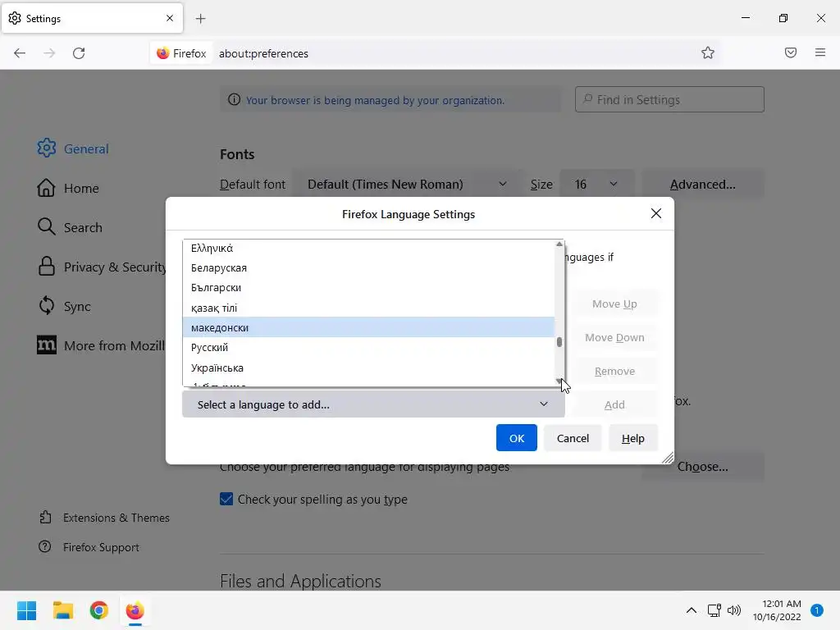Close the Settings tab
Image resolution: width=840 pixels, height=630 pixels.
point(170,18)
